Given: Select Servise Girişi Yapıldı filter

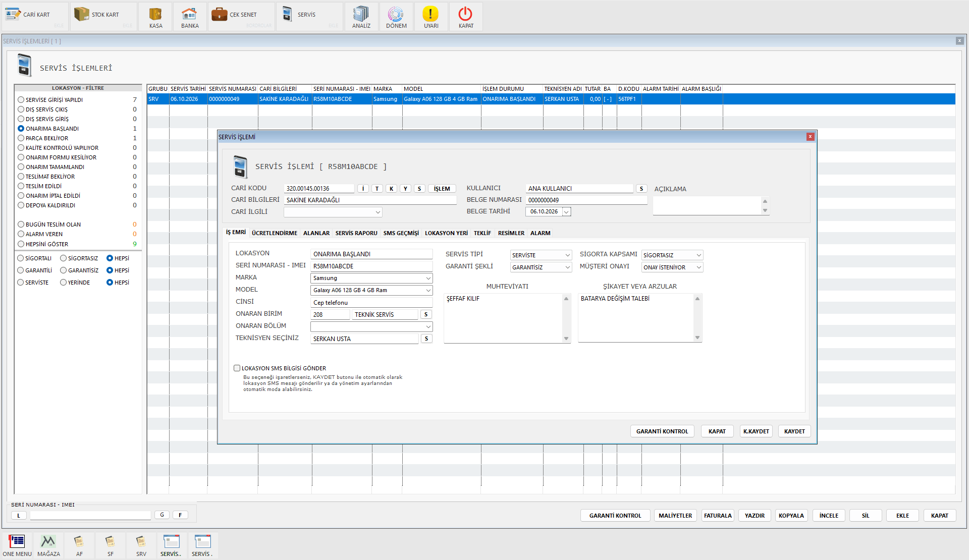Looking at the screenshot, I should [x=21, y=100].
